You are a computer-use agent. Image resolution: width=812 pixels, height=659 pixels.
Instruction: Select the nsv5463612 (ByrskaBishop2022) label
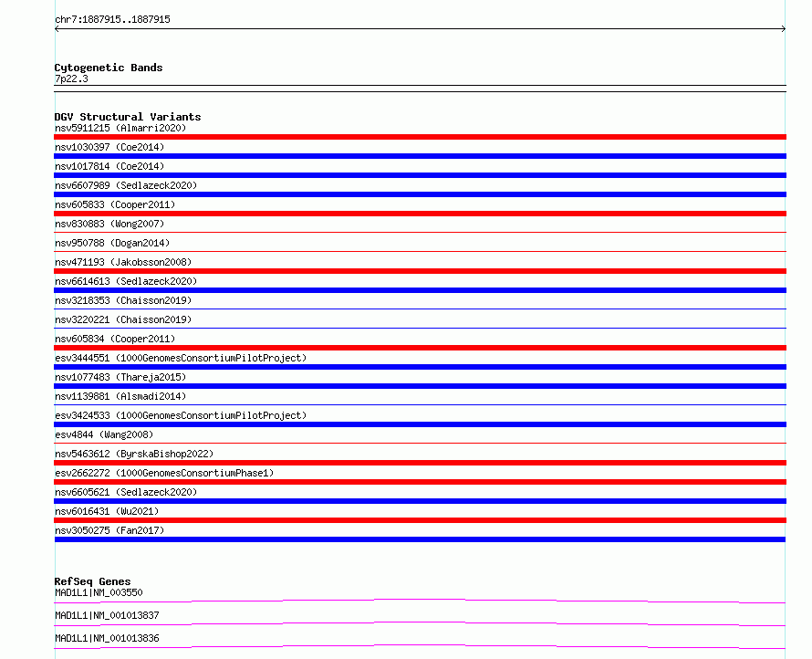[x=134, y=454]
